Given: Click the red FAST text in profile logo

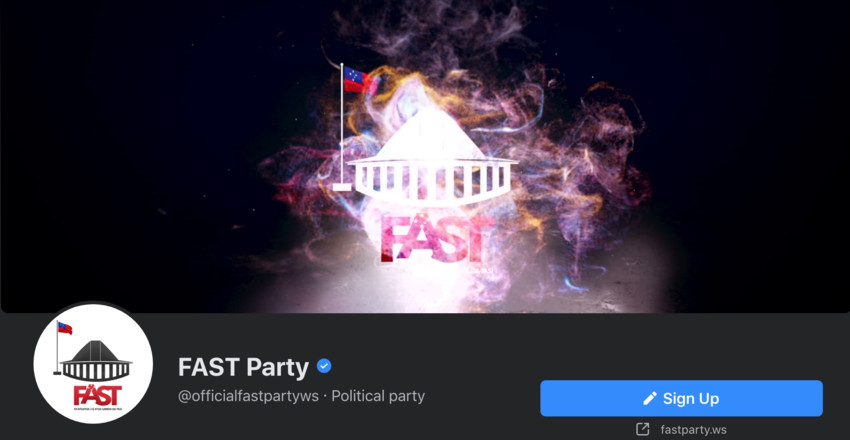Looking at the screenshot, I should [98, 395].
